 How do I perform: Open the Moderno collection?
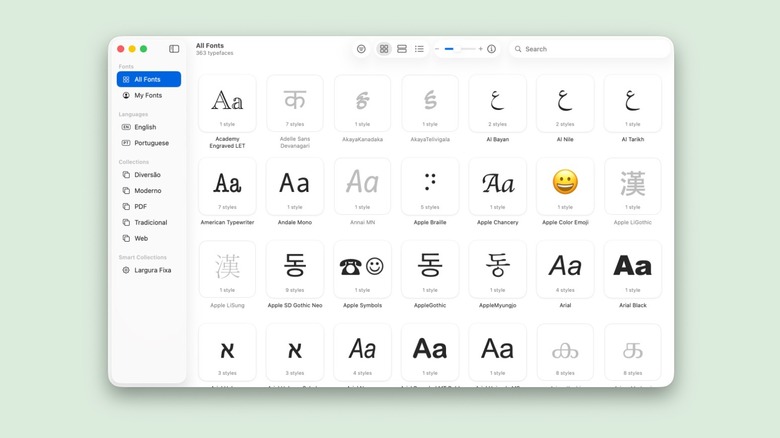(x=149, y=191)
